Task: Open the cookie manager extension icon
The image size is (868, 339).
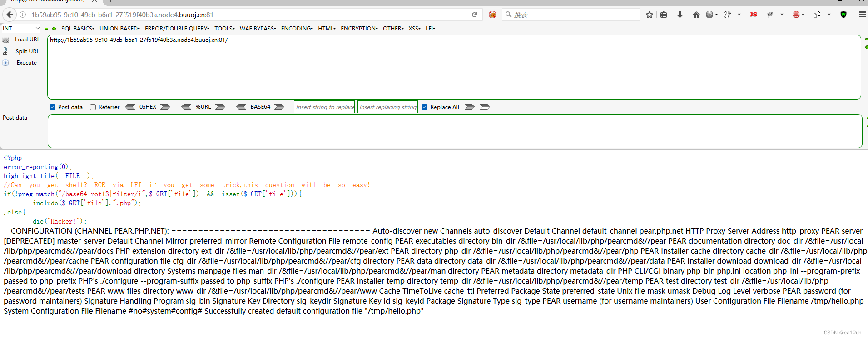Action: click(x=727, y=15)
